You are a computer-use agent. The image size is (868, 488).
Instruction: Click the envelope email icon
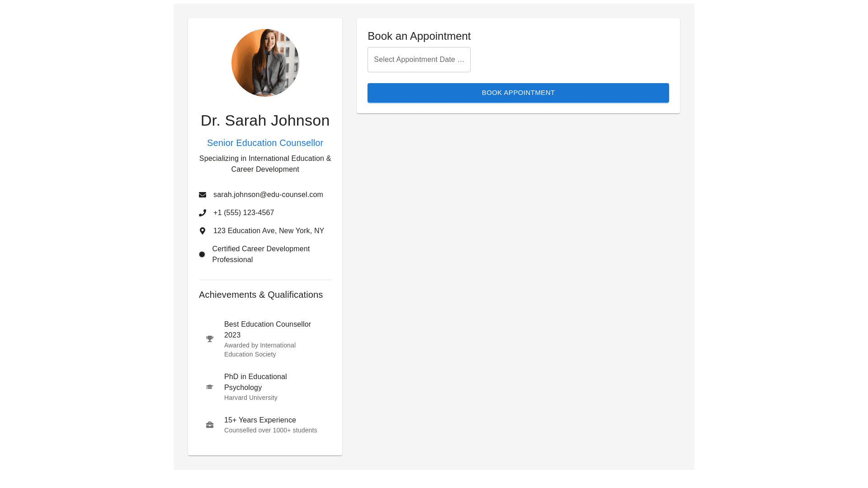click(203, 195)
